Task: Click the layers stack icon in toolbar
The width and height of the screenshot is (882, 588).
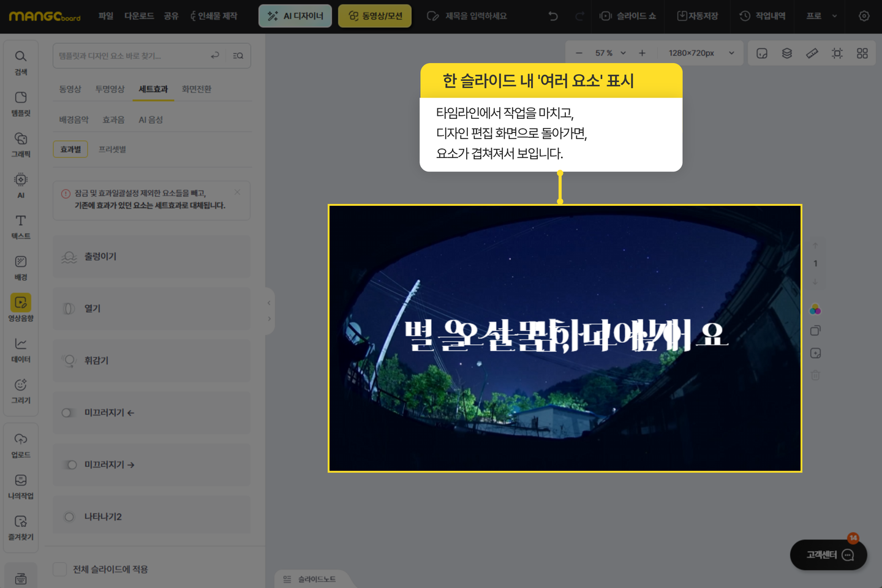Action: point(787,53)
